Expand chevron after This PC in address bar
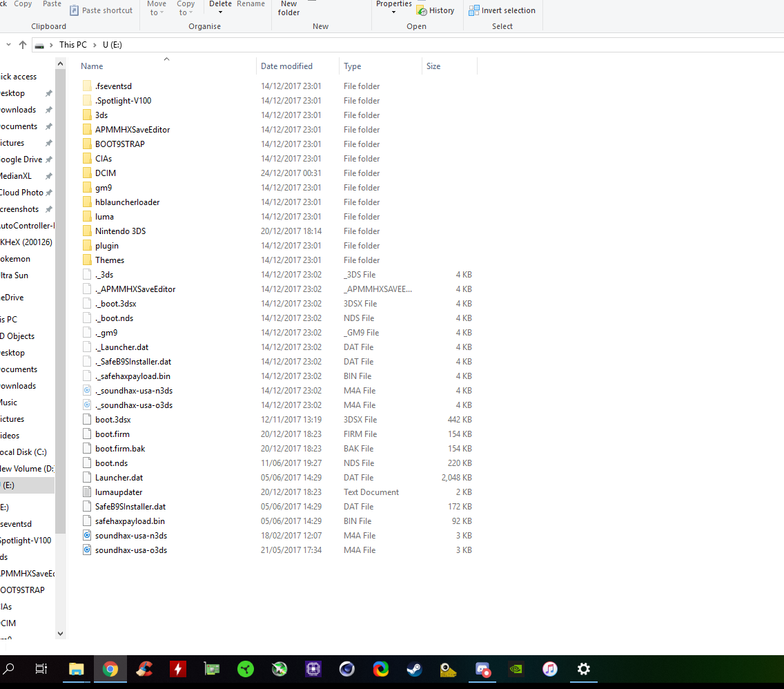Viewport: 784px width, 689px height. tap(95, 45)
